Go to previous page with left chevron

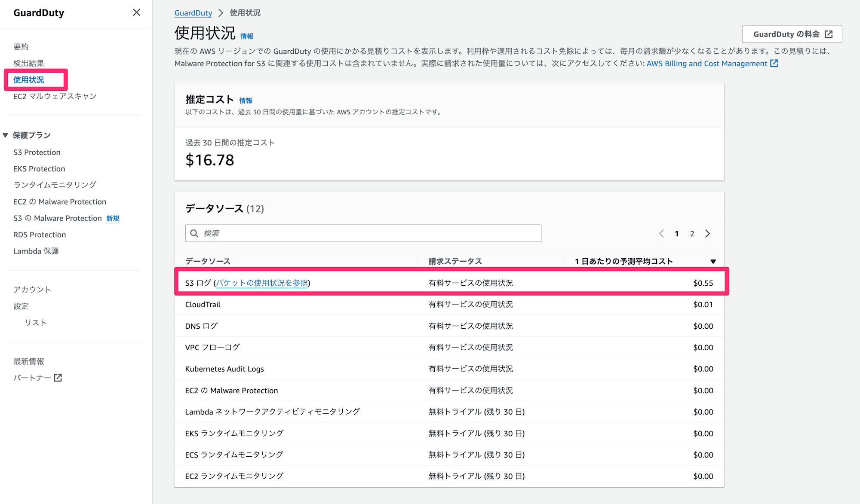[x=661, y=234]
